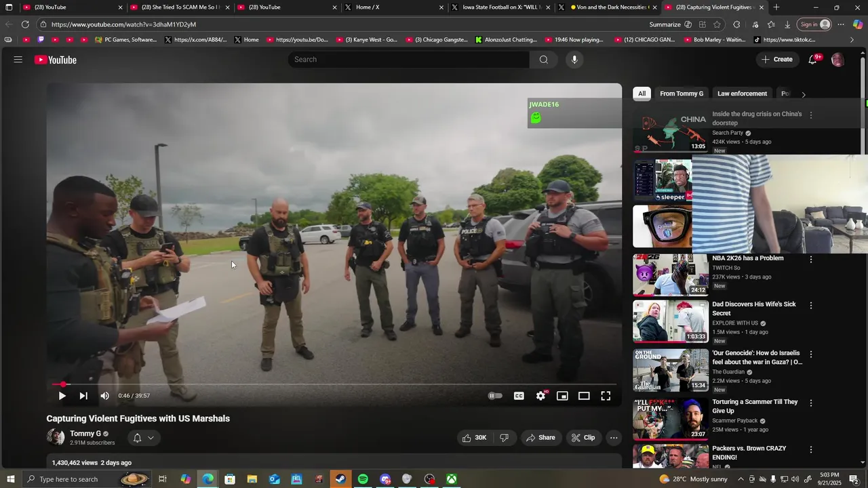The width and height of the screenshot is (868, 488).
Task: Start voice search with the microphone
Action: [x=574, y=60]
